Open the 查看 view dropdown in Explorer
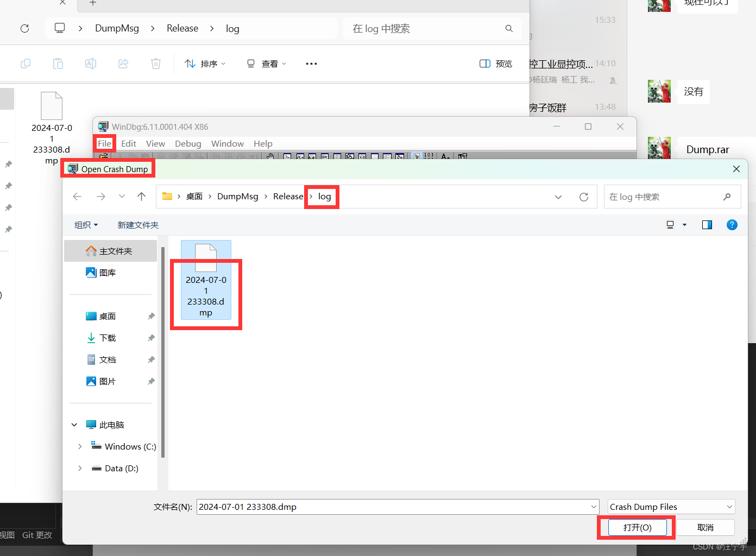The height and width of the screenshot is (556, 756). 266,64
